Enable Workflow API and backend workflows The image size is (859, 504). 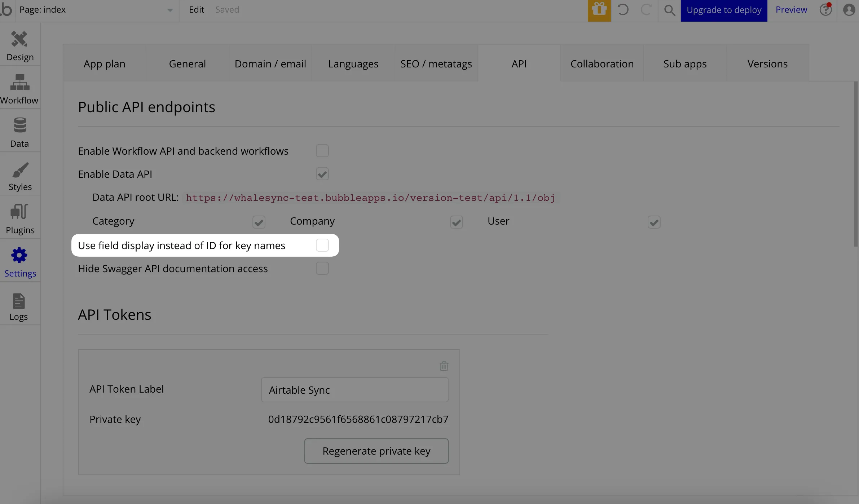click(x=322, y=151)
